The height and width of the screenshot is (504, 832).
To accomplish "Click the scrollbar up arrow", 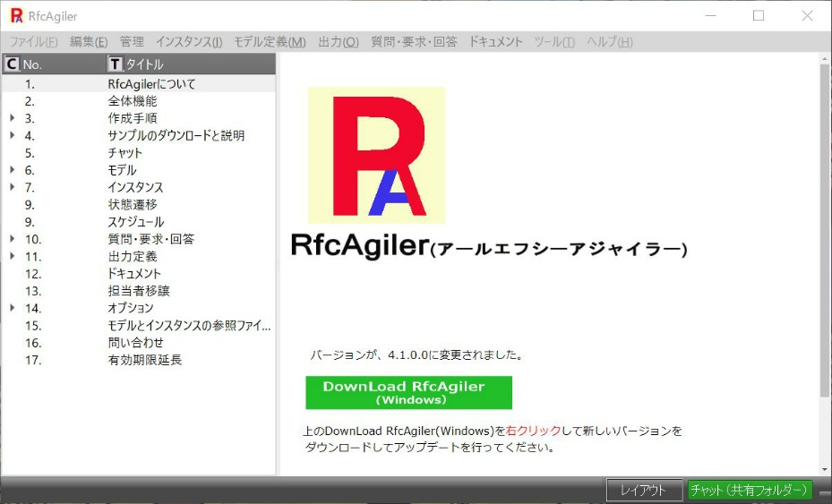I will [824, 58].
